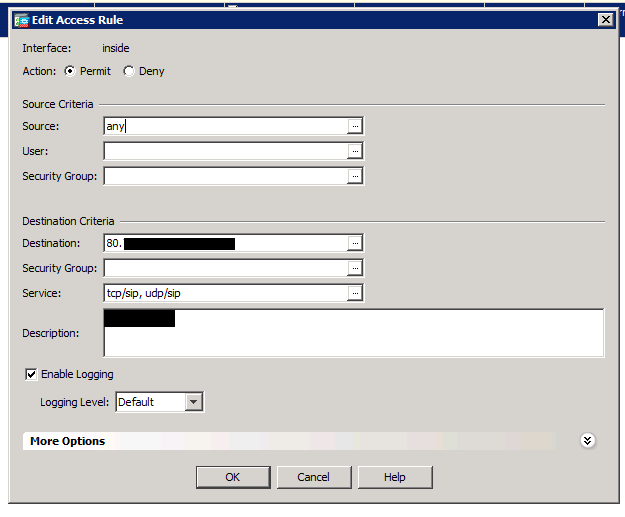Open the Help button
Image resolution: width=625 pixels, height=517 pixels.
[x=395, y=477]
